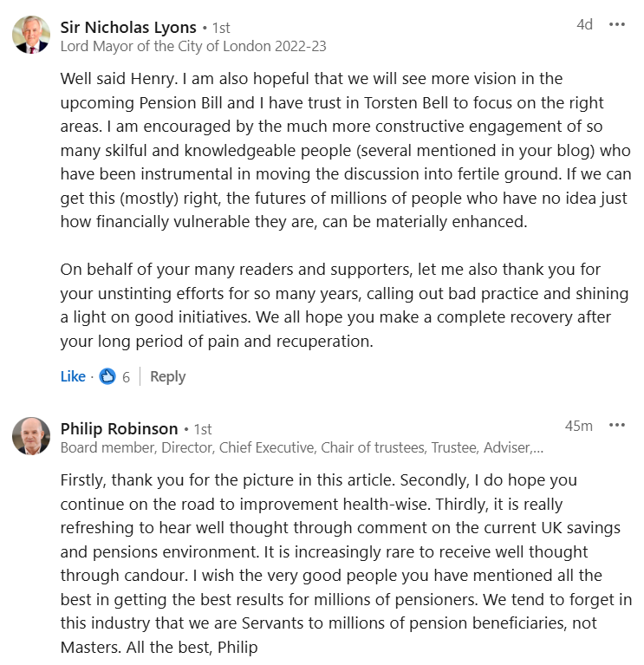Viewport: 644px width, 665px height.
Task: Click Philip's 'Firstly, thank you' comment text
Action: [x=343, y=564]
